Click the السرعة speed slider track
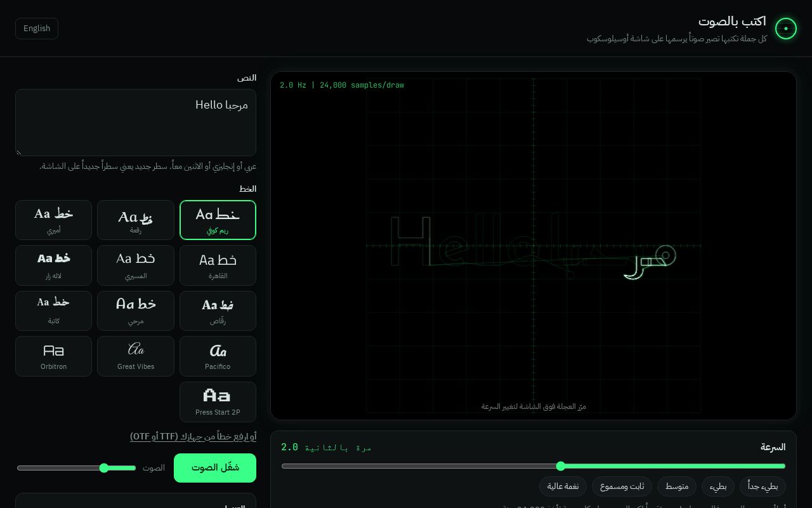This screenshot has width=812, height=508. (534, 466)
